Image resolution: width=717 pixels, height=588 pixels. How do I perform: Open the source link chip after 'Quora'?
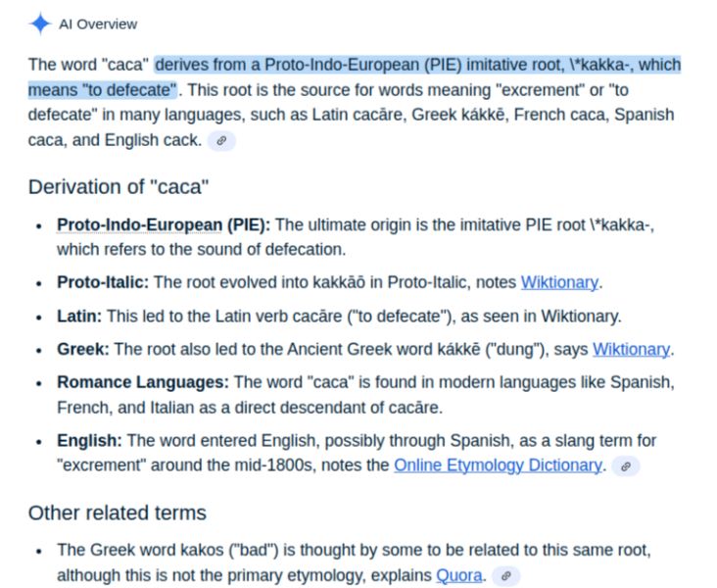[x=505, y=575]
